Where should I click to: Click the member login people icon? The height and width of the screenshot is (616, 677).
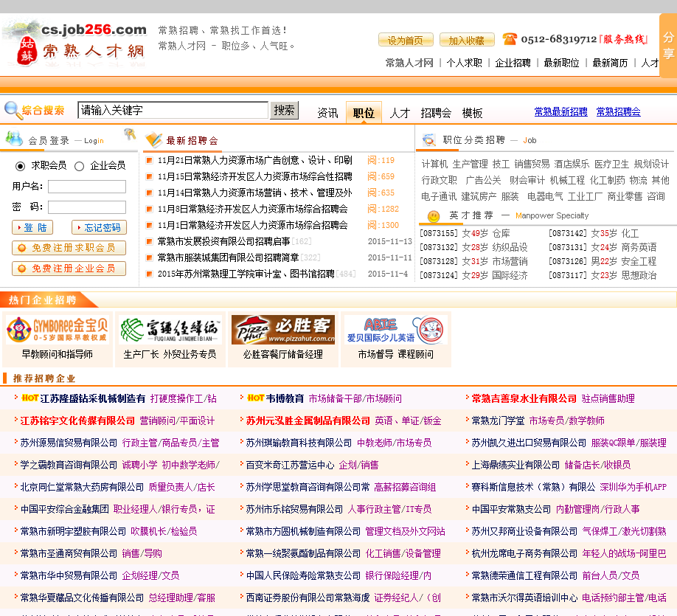14,138
